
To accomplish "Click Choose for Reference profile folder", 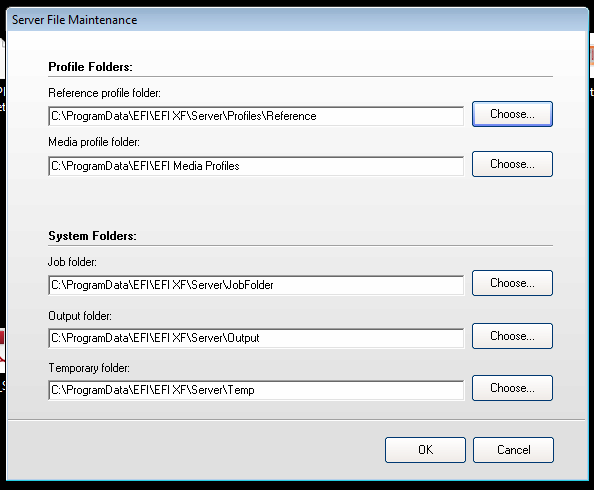I will coord(512,114).
